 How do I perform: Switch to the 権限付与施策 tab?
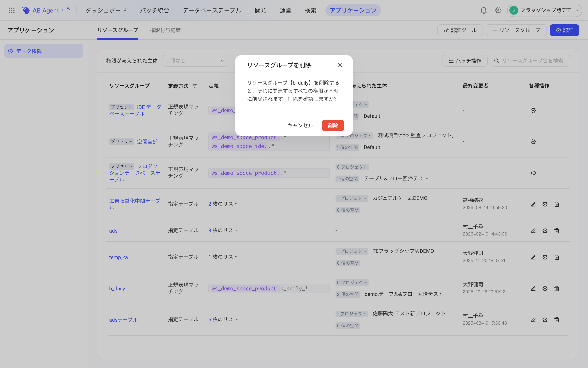165,30
